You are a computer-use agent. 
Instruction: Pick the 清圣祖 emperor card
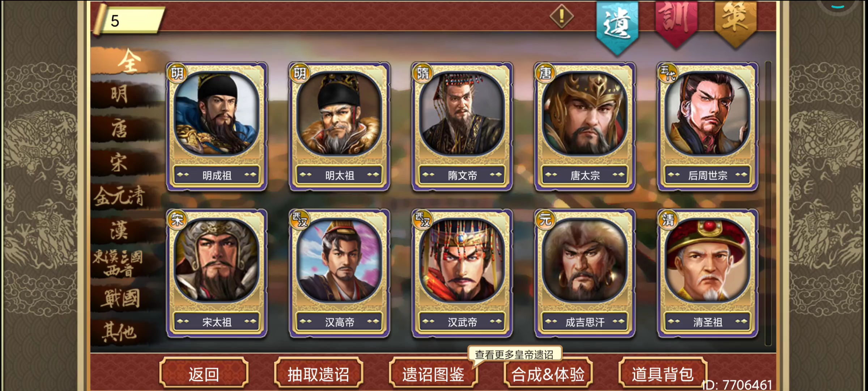(707, 273)
